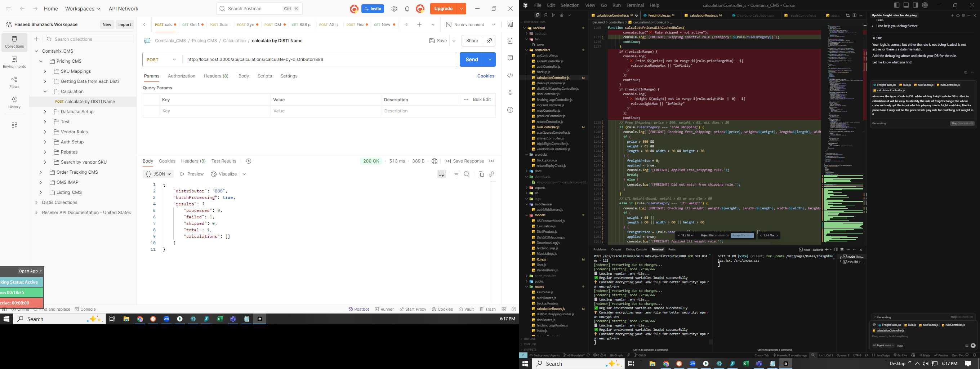Collapse the controllers folder in Cursor
The width and height of the screenshot is (980, 369).
click(x=527, y=50)
